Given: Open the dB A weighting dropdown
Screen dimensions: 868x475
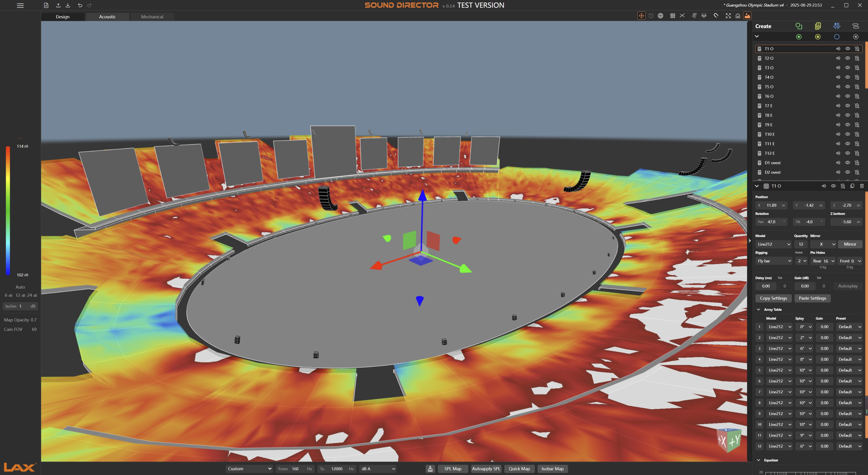Looking at the screenshot, I should pos(378,468).
